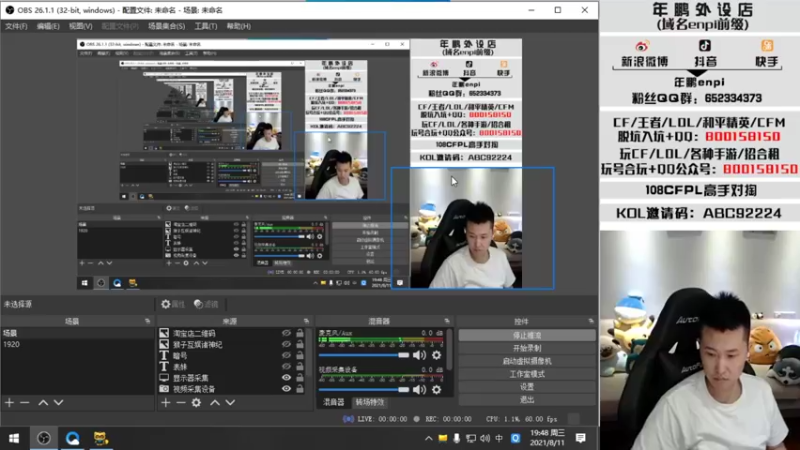Click the taskbar clock showing 19:48
This screenshot has width=800, height=450.
pyautogui.click(x=547, y=438)
